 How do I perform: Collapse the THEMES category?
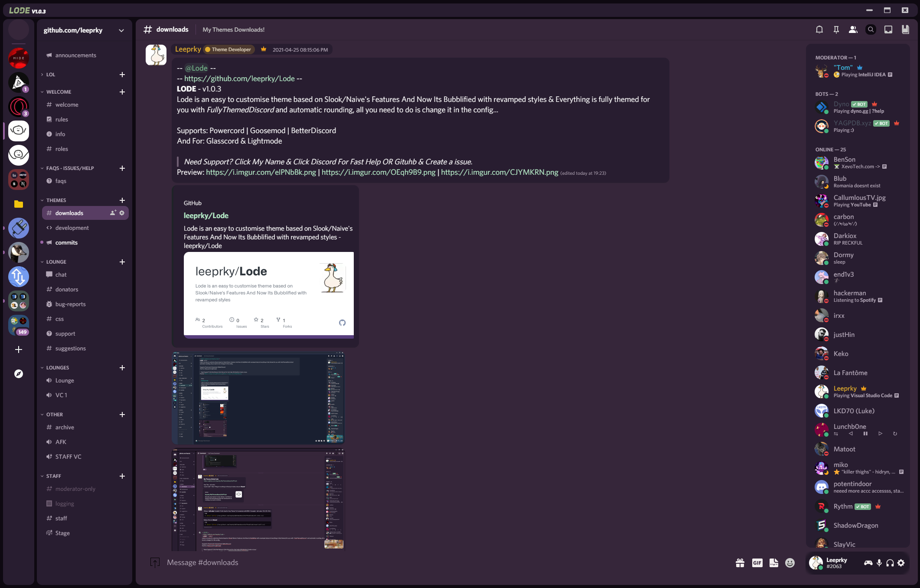click(56, 200)
